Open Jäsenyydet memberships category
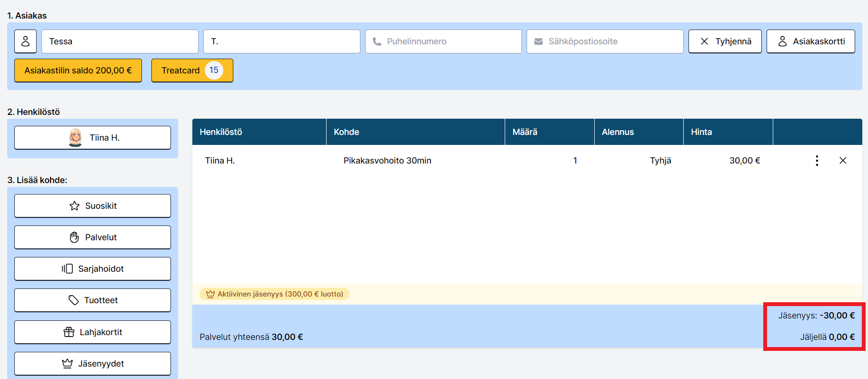The height and width of the screenshot is (379, 868). click(92, 364)
